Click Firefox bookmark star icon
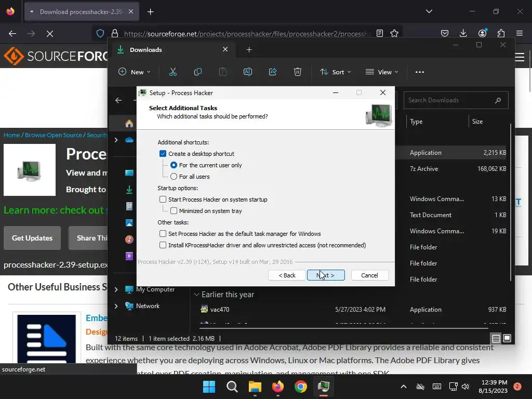Screen dimensions: 532x399 pyautogui.click(x=394, y=33)
